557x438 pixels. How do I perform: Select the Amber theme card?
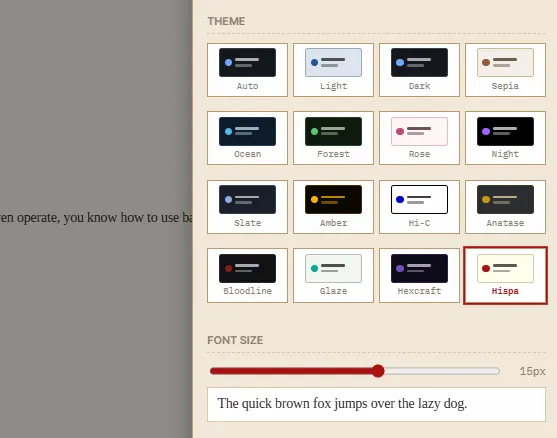click(x=333, y=207)
